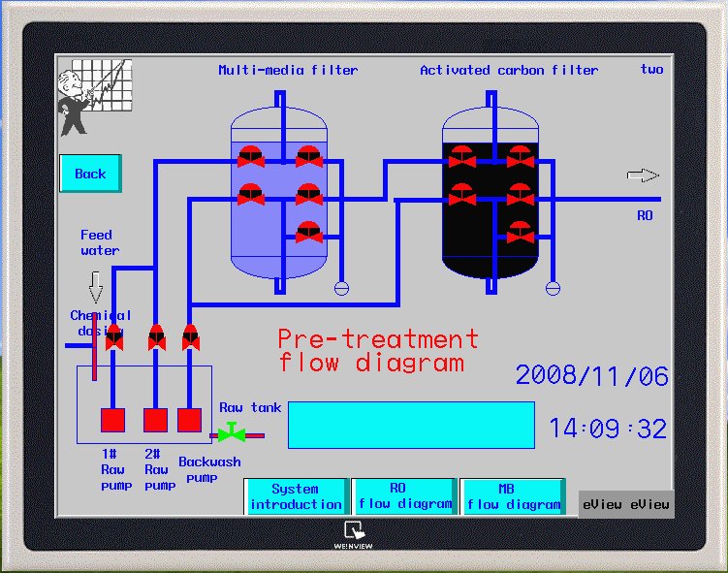
Task: Click the cartoon presenter chart image
Action: [x=95, y=97]
